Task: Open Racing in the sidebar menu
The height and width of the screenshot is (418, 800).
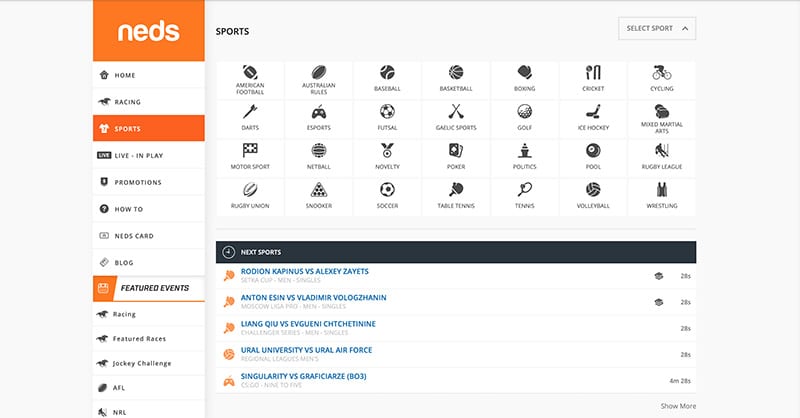Action: 148,102
